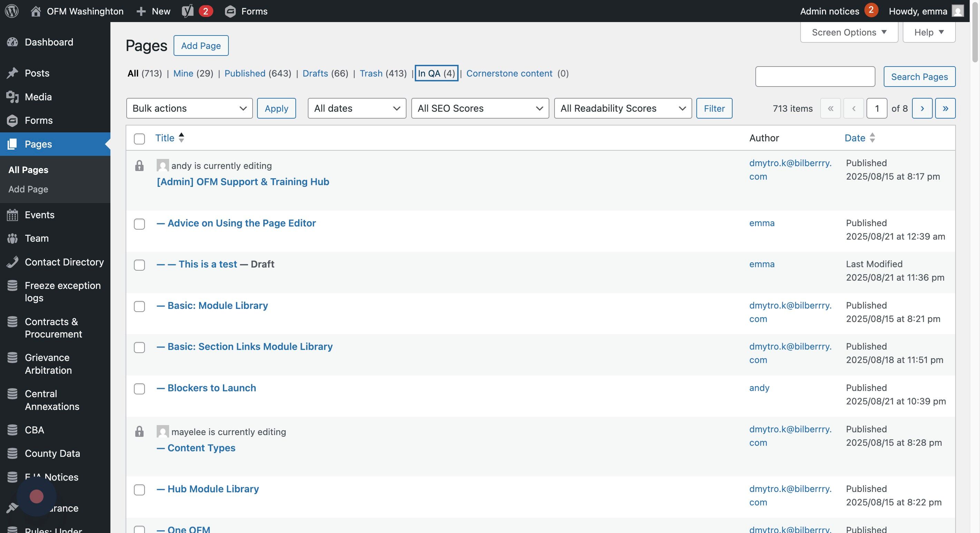Select the Basic: Module Library checkbox
Screen dimensions: 980x533
139,306
